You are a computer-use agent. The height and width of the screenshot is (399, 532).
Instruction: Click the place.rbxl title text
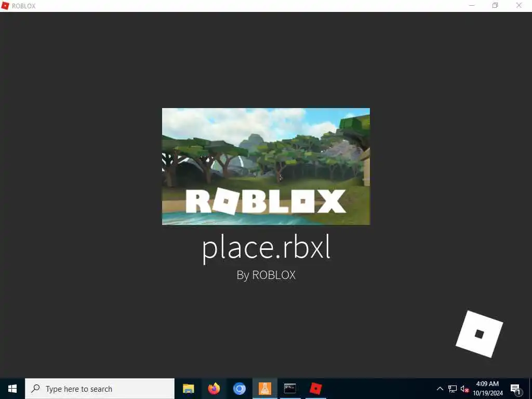(x=266, y=248)
